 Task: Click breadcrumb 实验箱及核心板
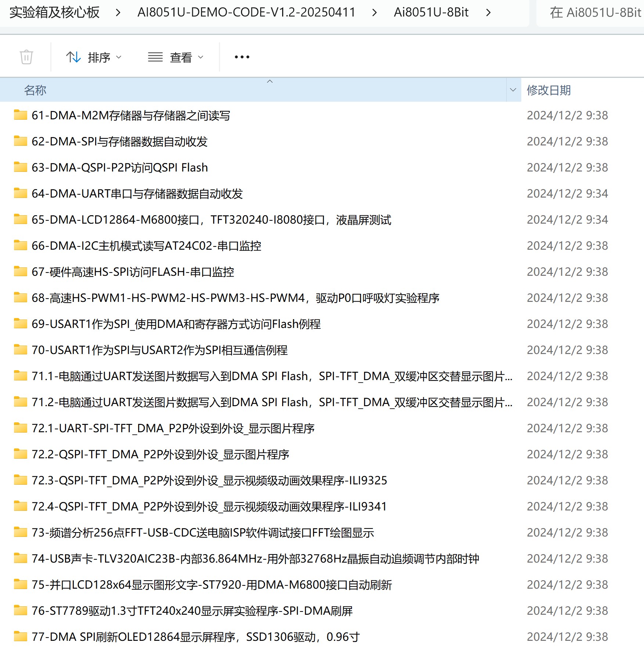click(x=54, y=12)
